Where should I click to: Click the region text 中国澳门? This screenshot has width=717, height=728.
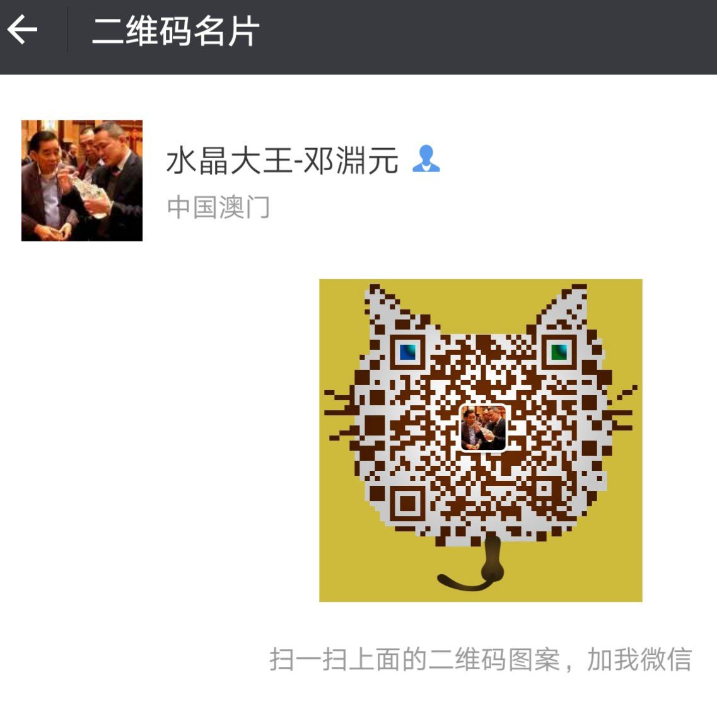[x=218, y=207]
